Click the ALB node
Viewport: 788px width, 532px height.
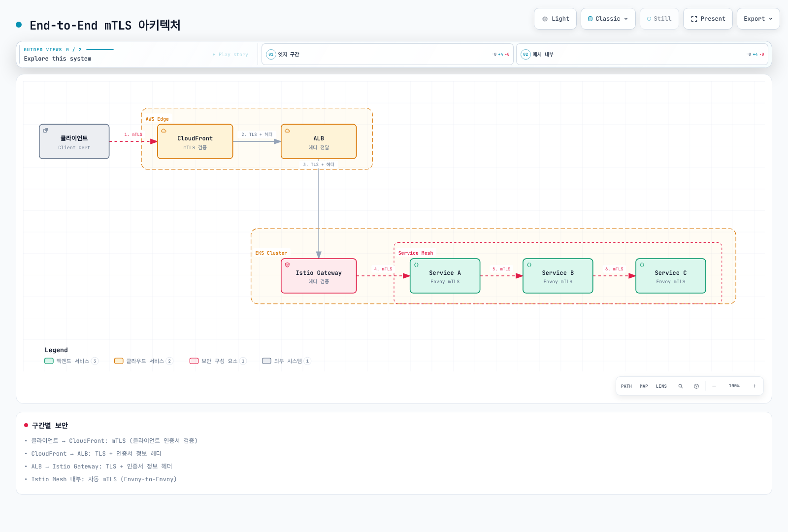coord(319,141)
